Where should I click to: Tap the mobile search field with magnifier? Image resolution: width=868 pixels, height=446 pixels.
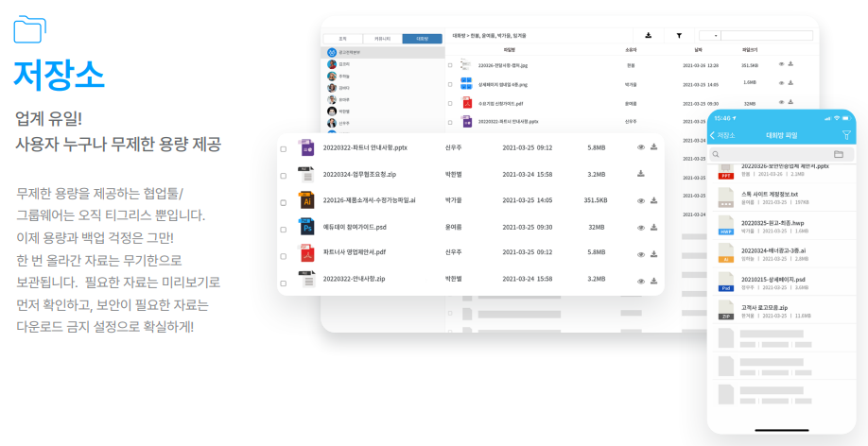point(782,154)
